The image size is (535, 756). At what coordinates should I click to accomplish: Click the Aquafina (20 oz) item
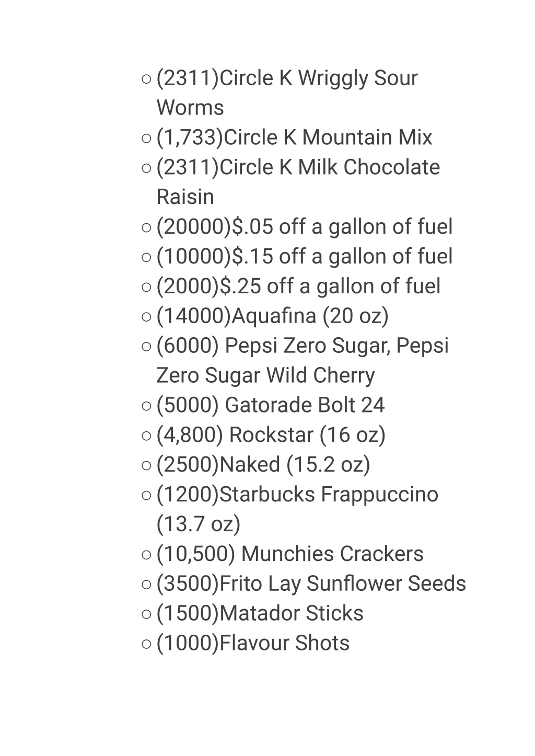[272, 316]
